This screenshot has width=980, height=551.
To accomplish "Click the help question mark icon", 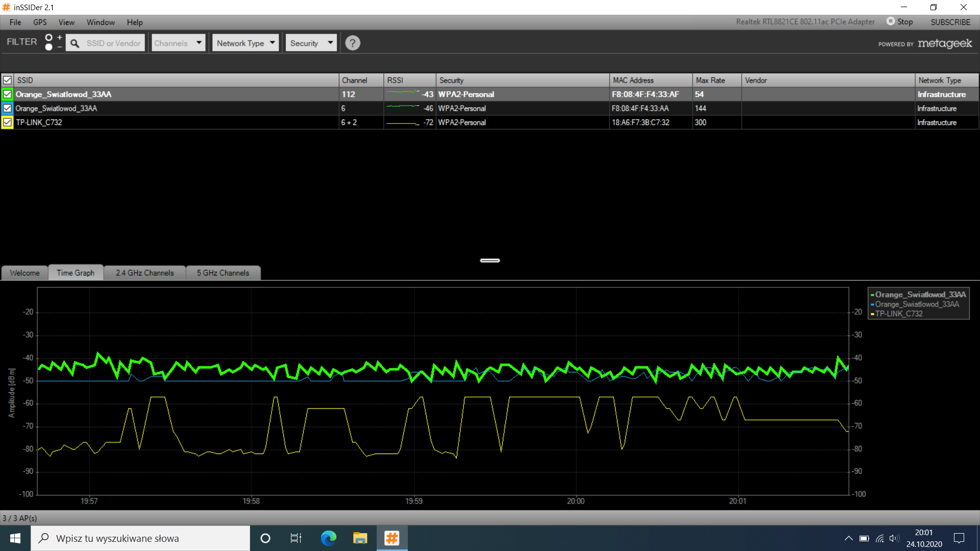I will click(352, 43).
